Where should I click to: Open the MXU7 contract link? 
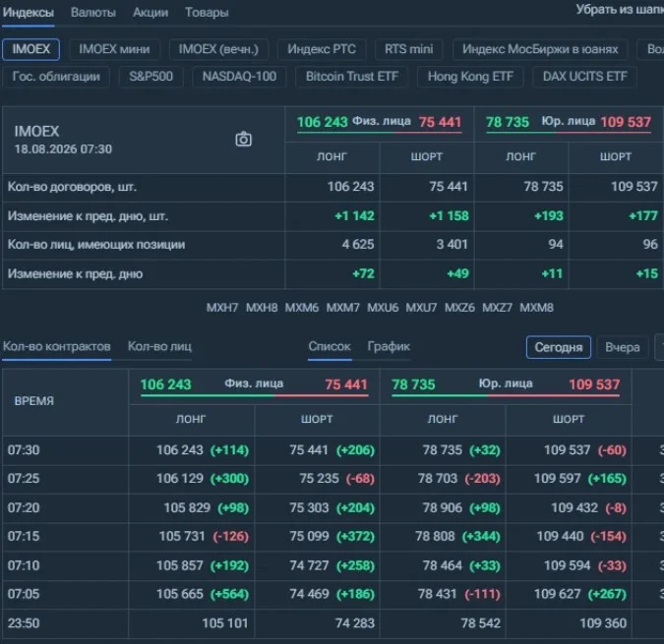click(x=421, y=308)
